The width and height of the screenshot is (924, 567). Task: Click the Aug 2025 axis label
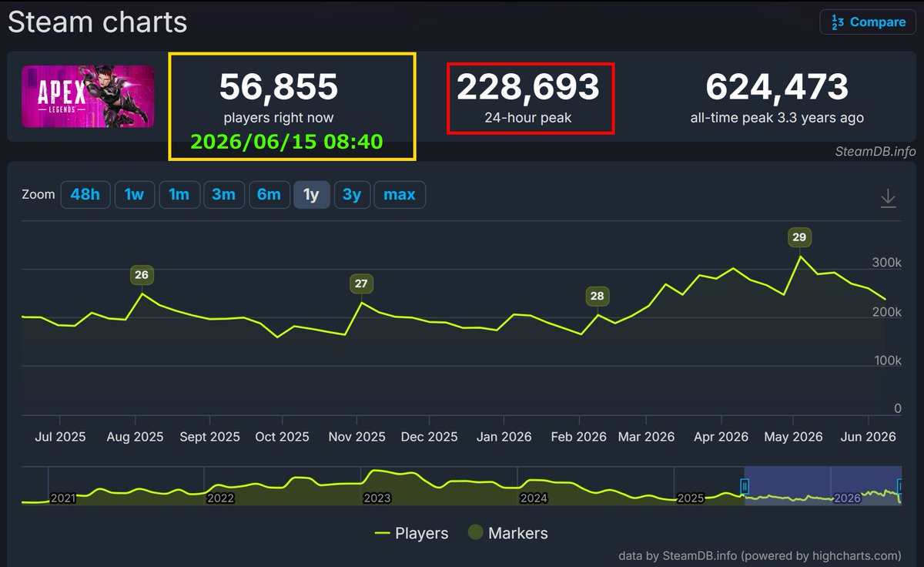tap(134, 437)
